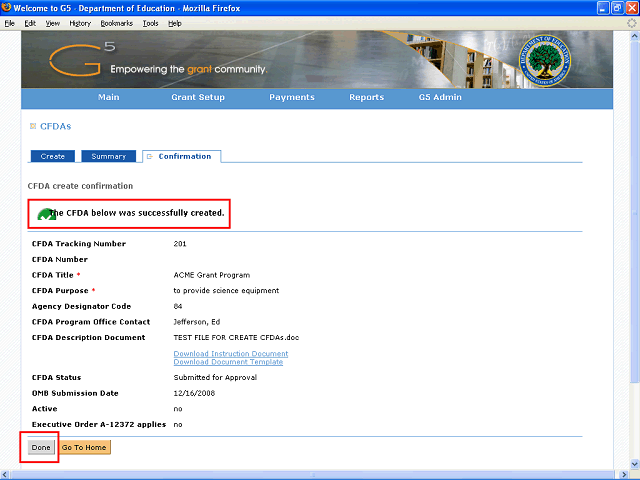Open Payments navigation item

click(x=292, y=97)
